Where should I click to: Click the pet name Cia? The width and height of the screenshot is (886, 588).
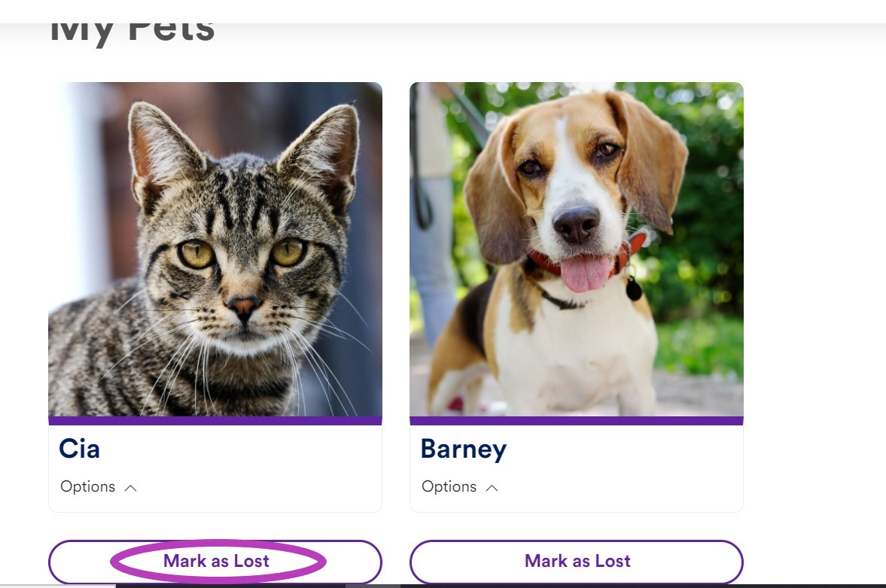[80, 449]
